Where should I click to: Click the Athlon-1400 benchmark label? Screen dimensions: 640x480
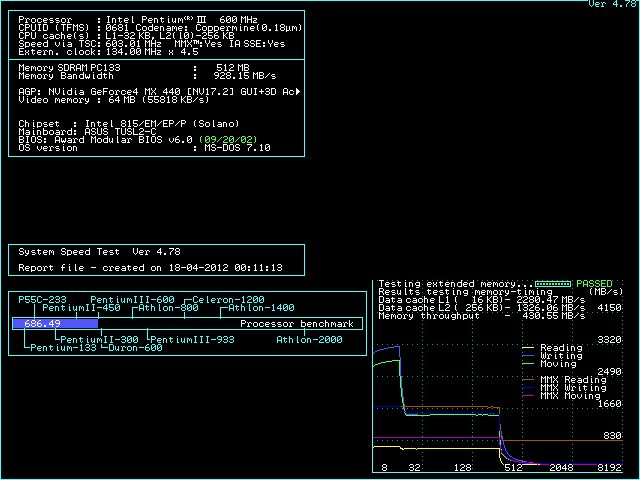pos(261,308)
